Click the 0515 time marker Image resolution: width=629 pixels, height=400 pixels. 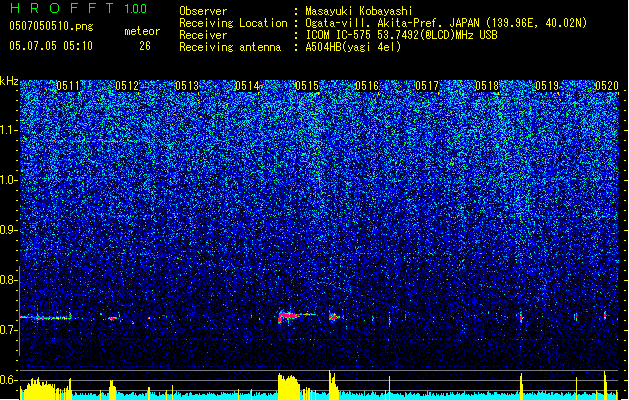307,86
